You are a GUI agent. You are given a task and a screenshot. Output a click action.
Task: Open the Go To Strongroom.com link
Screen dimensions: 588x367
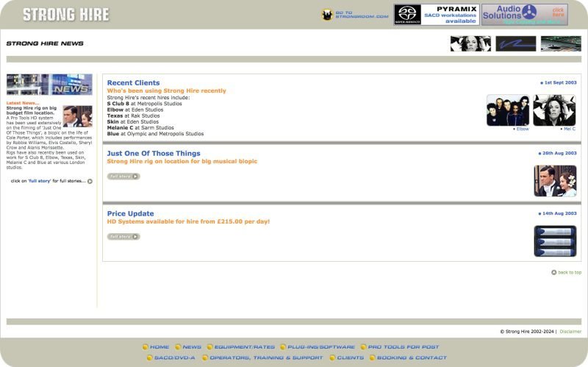(x=355, y=15)
